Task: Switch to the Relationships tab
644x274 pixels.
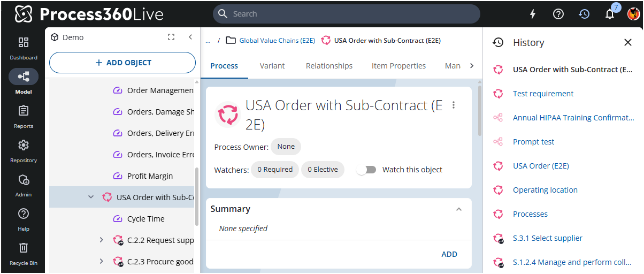Action: pyautogui.click(x=329, y=66)
